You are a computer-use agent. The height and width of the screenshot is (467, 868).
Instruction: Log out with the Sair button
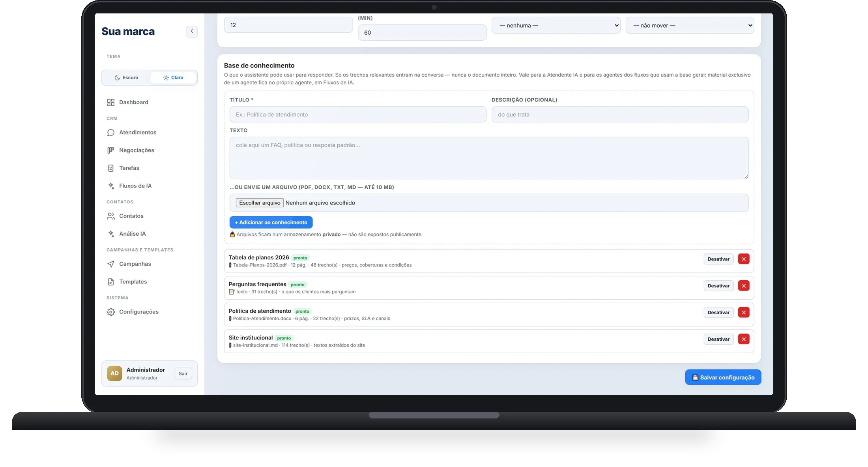tap(183, 373)
